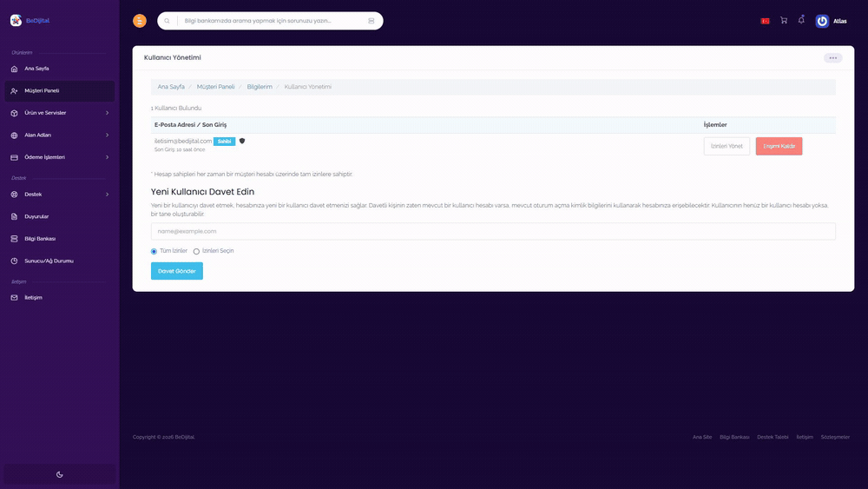This screenshot has width=868, height=489.
Task: Click the Ürün ve Servisler box icon
Action: point(15,113)
